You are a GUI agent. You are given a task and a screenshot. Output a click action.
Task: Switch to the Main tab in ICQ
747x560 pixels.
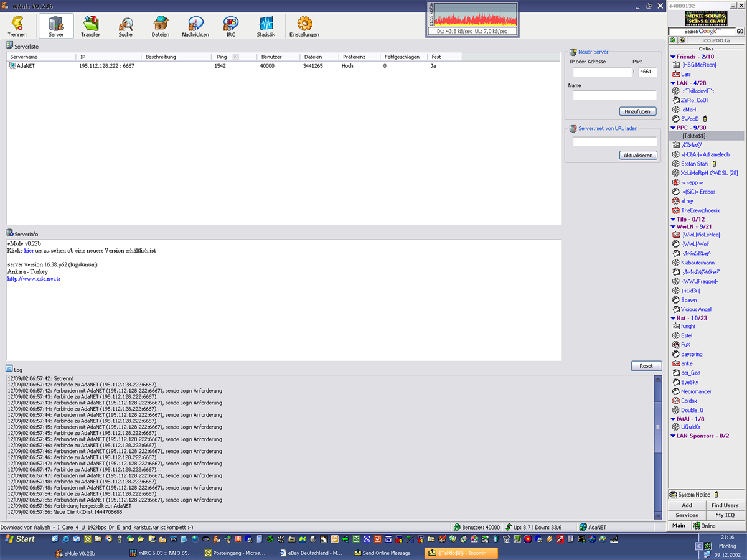click(679, 526)
